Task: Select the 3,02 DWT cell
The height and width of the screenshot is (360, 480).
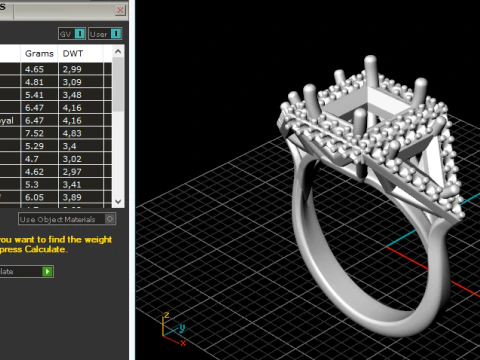Action: [x=81, y=159]
